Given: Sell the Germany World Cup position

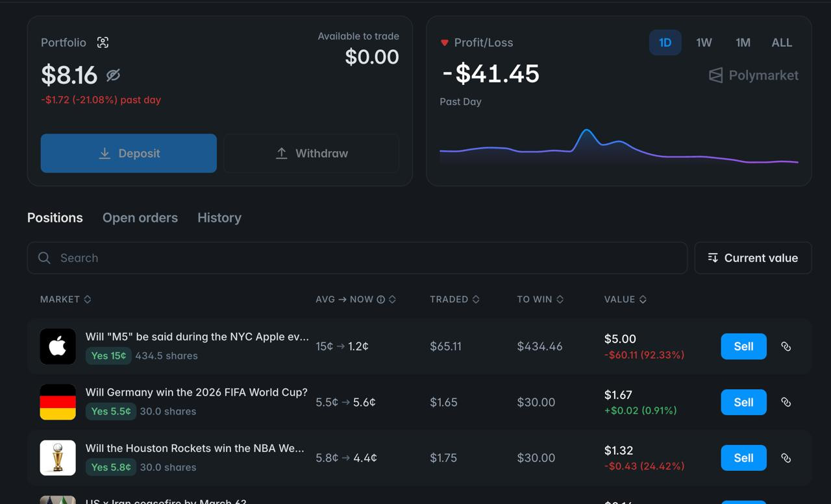Looking at the screenshot, I should [743, 402].
